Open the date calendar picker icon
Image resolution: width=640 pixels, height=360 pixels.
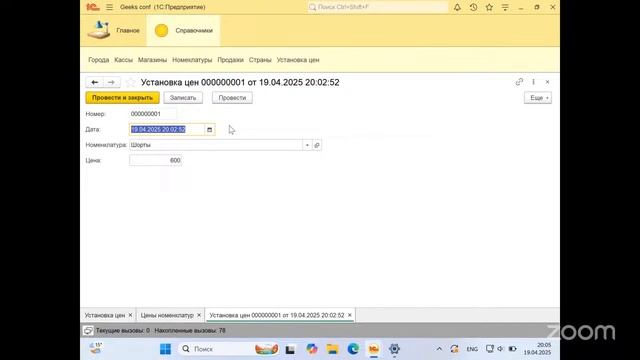click(x=209, y=129)
